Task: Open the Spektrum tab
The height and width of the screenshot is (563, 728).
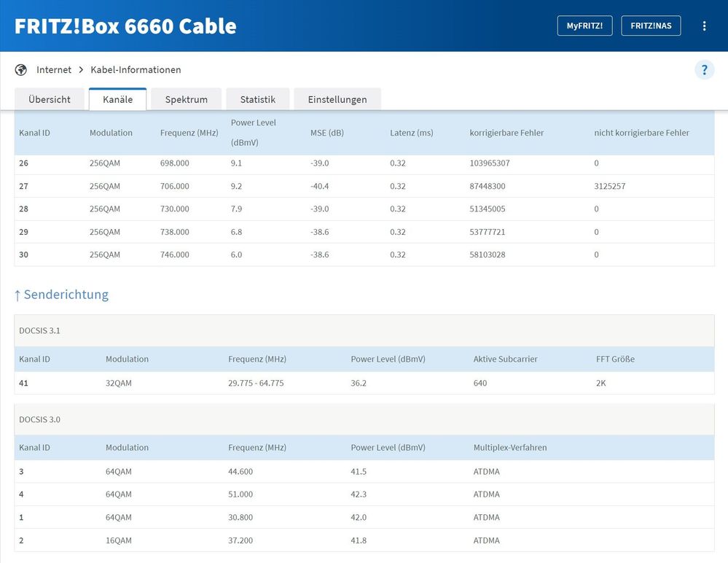Action: tap(186, 99)
